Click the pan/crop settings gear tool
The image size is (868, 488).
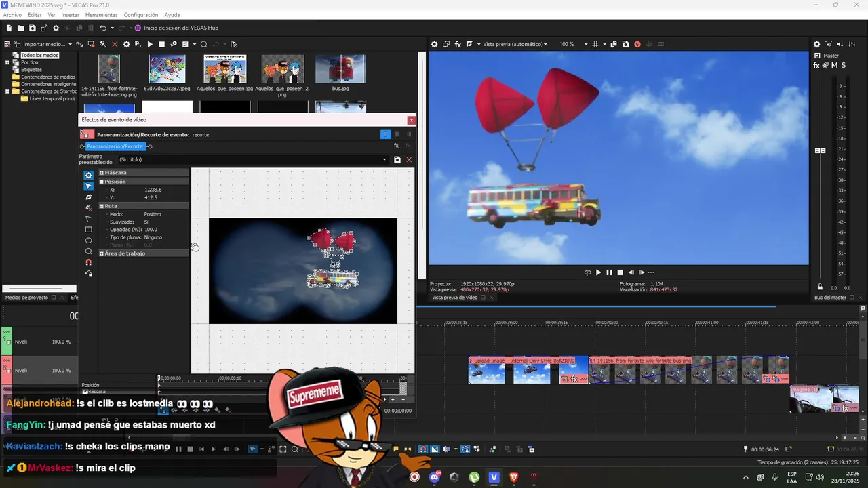tap(88, 176)
